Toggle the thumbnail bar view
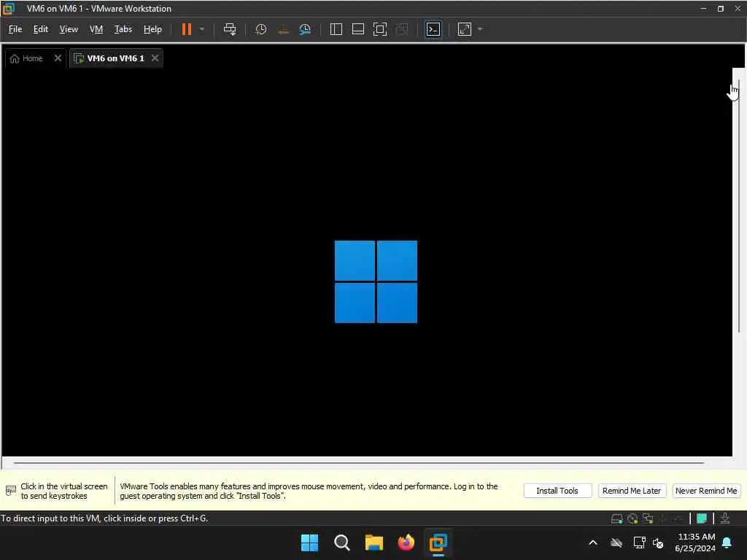 click(357, 29)
